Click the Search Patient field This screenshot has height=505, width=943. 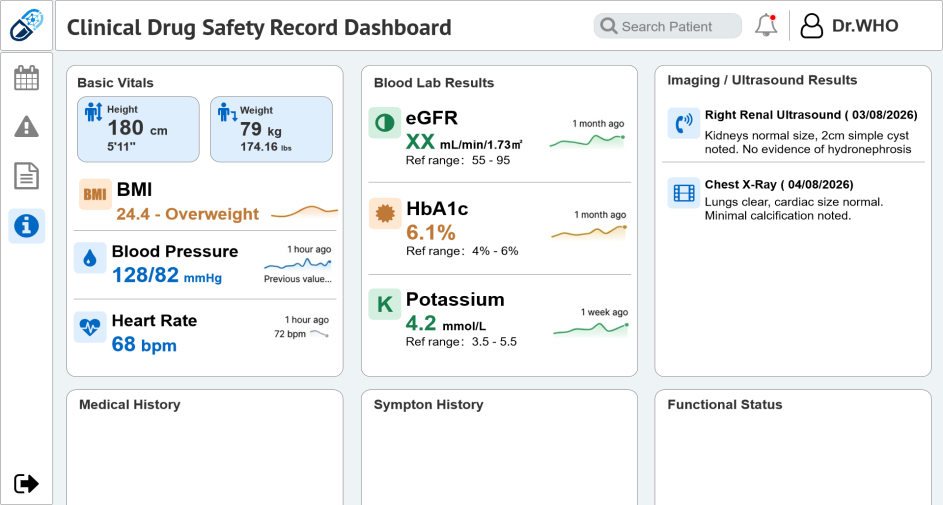click(668, 26)
